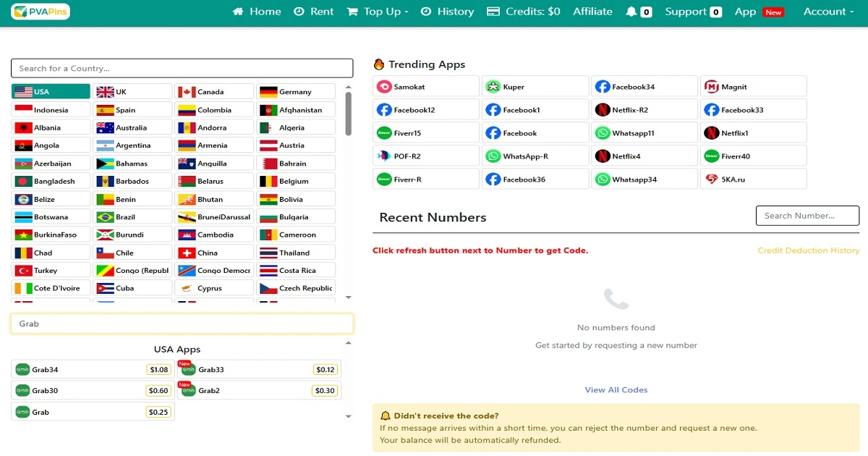868x456 pixels.
Task: Select the Grab30 app priced $0.60
Action: 93,390
